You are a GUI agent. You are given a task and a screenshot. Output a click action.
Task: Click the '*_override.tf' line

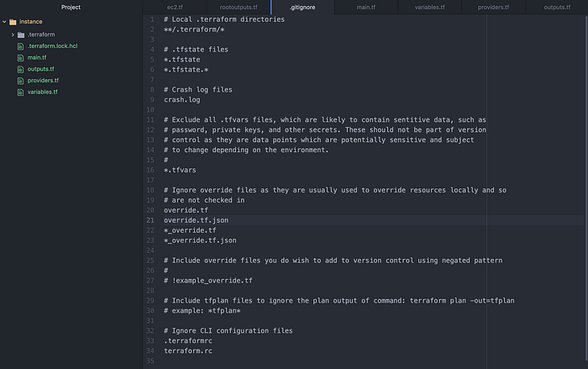(190, 230)
